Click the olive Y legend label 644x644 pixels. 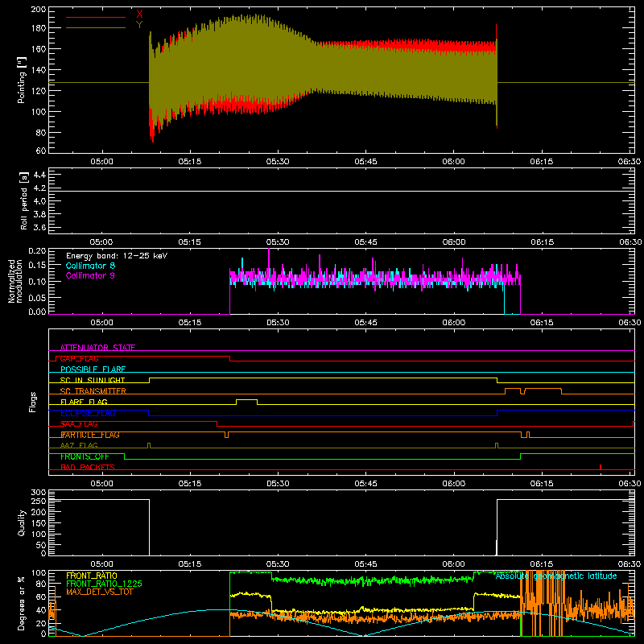coord(139,25)
